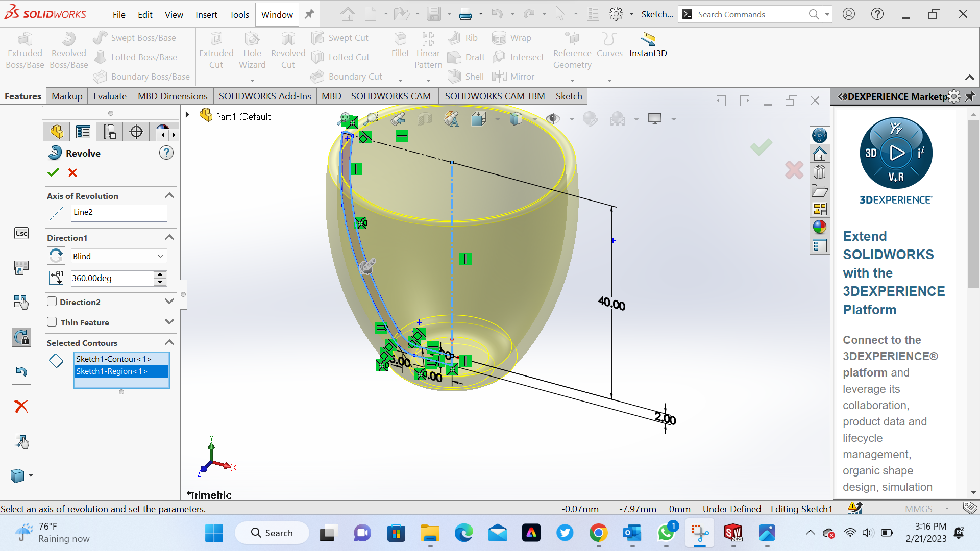980x551 pixels.
Task: Open Revolve help question mark
Action: [166, 153]
